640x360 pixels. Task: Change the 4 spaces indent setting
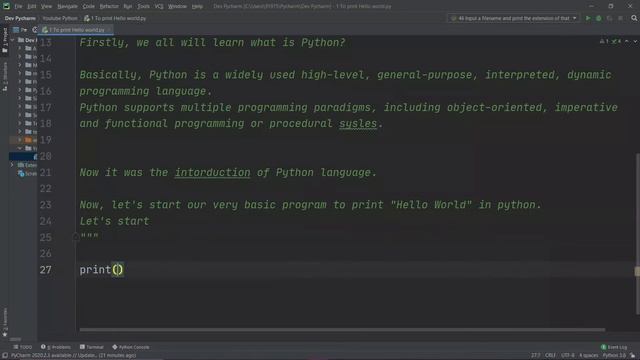pos(589,356)
